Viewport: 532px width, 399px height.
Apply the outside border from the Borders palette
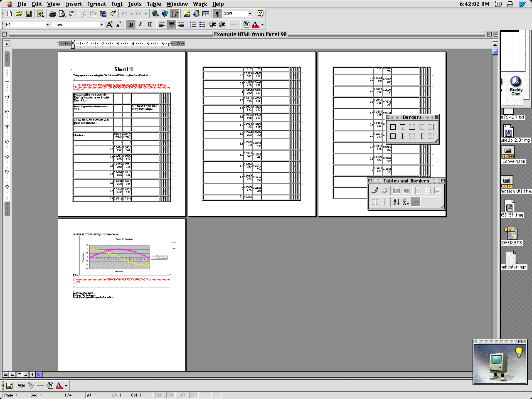click(x=393, y=127)
